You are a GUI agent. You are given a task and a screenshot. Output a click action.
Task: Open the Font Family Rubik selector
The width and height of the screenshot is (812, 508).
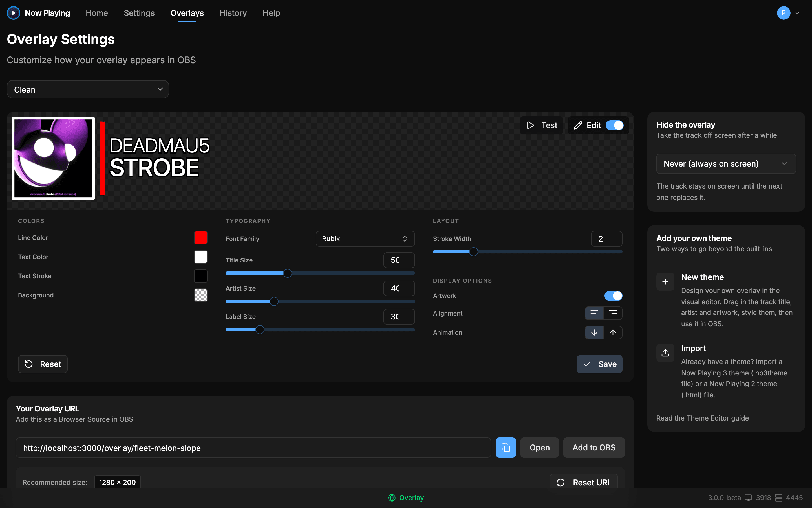click(x=365, y=238)
